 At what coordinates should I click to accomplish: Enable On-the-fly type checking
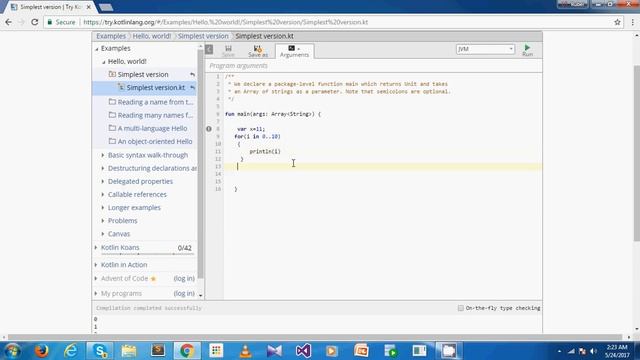point(461,308)
